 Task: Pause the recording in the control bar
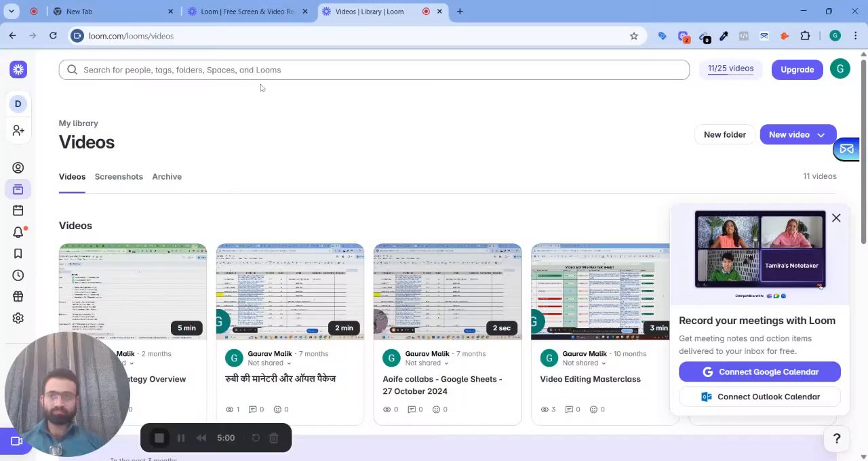coord(181,438)
